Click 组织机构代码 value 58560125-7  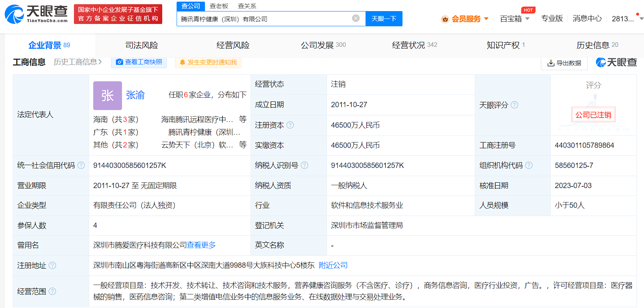tap(574, 165)
